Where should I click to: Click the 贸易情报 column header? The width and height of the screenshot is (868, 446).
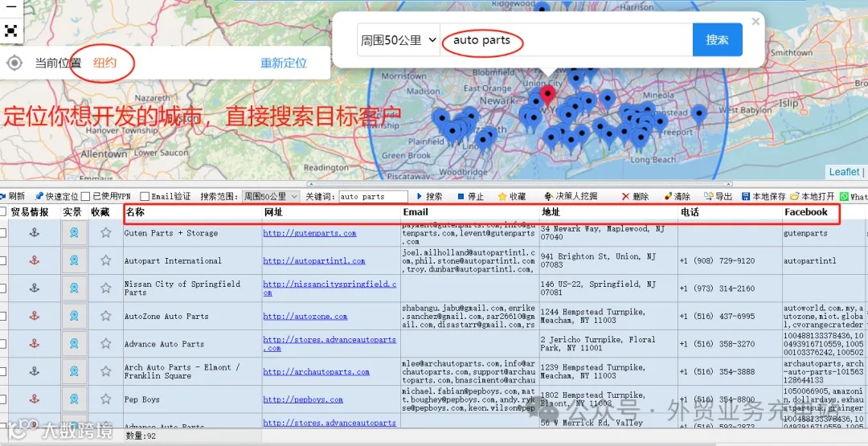[x=30, y=212]
